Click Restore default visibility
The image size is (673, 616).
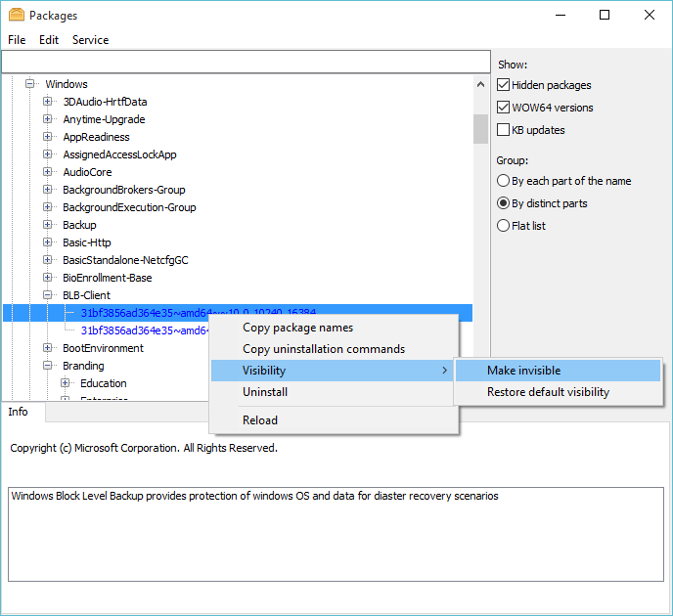point(558,392)
